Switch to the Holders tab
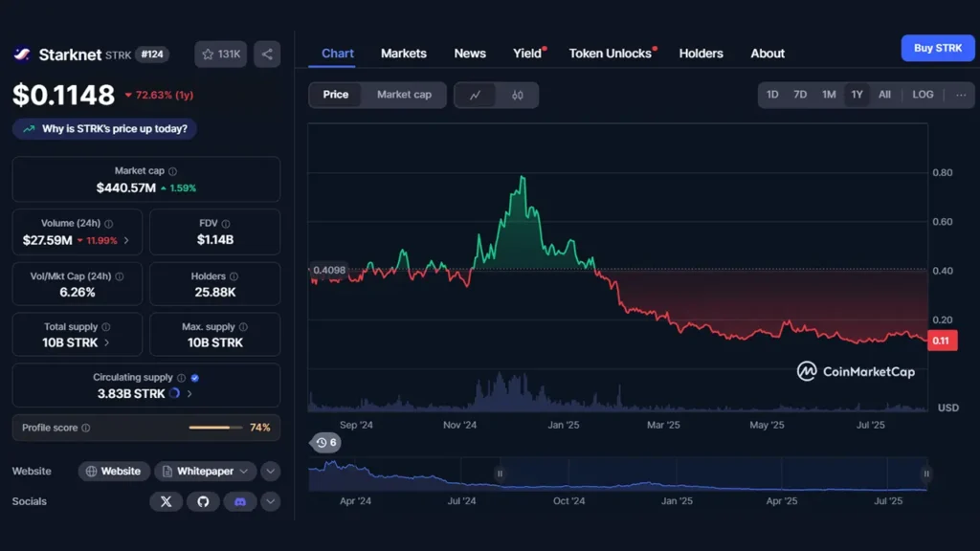The width and height of the screenshot is (980, 551). (x=702, y=54)
